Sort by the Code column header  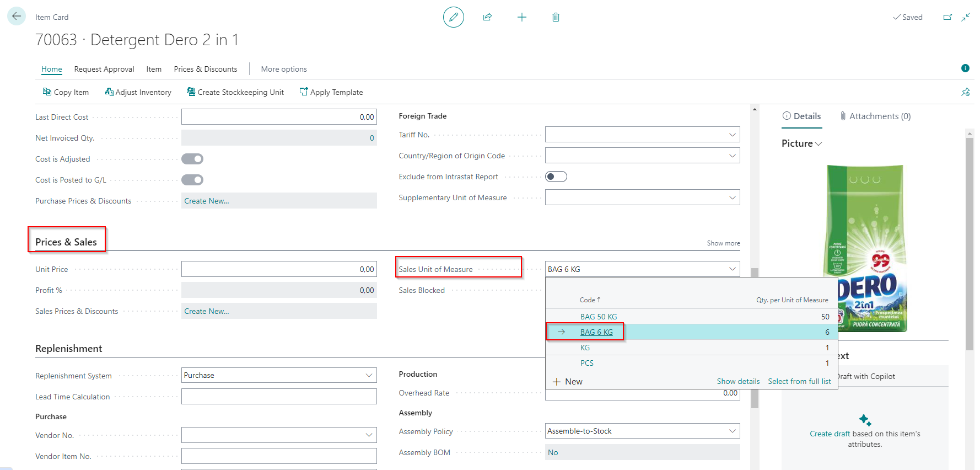[x=590, y=300]
